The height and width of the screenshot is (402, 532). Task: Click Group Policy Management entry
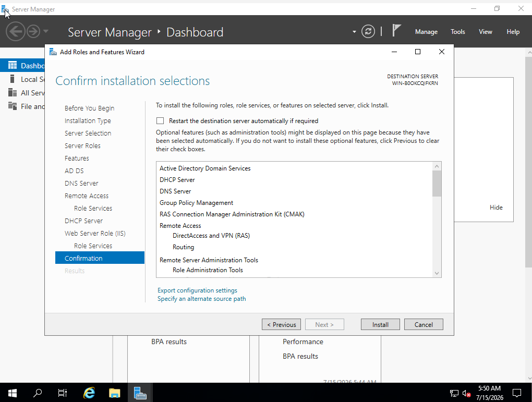click(x=196, y=203)
